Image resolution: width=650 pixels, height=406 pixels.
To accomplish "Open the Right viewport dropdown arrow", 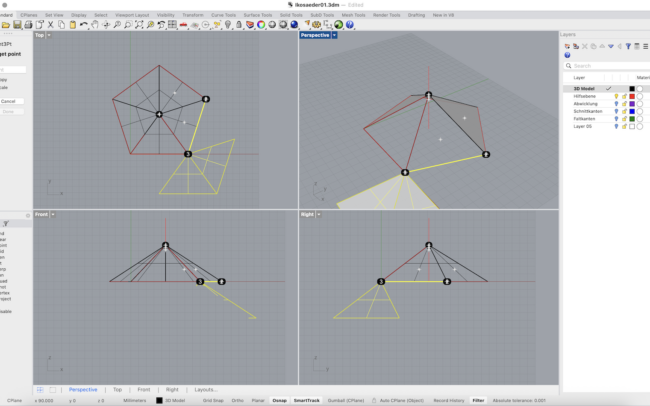I will [x=319, y=214].
